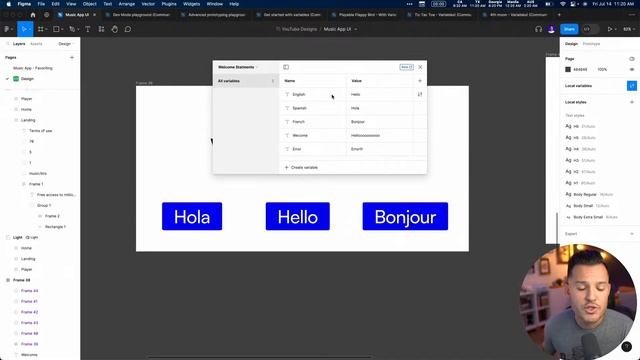Search layers magnifier icon
The image size is (640, 360).
(7, 44)
